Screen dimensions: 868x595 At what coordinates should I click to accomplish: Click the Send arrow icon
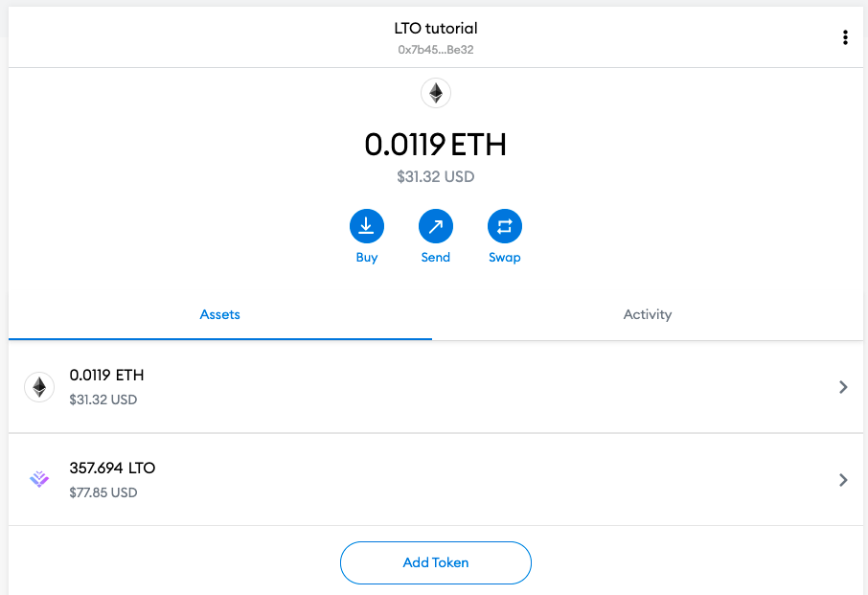pyautogui.click(x=436, y=226)
